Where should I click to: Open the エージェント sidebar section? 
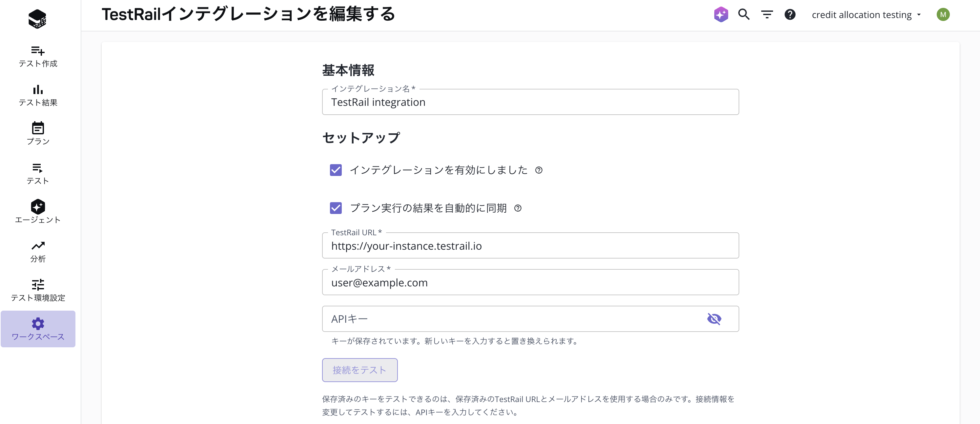[x=38, y=212]
